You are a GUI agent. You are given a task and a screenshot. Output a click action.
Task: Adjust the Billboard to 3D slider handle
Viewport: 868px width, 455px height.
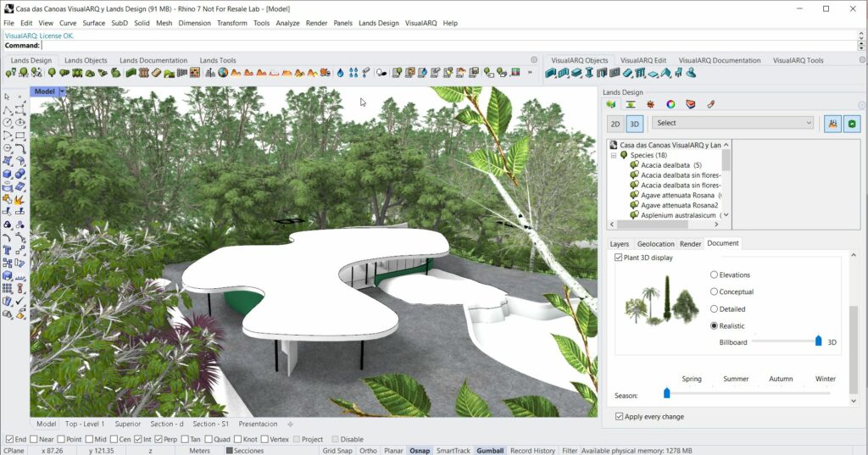pyautogui.click(x=819, y=341)
